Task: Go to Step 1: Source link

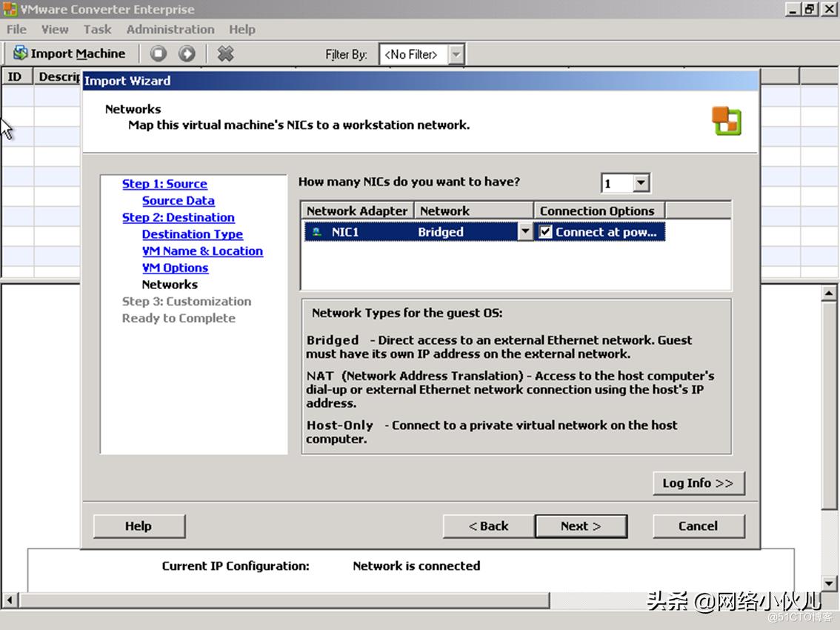Action: click(164, 184)
